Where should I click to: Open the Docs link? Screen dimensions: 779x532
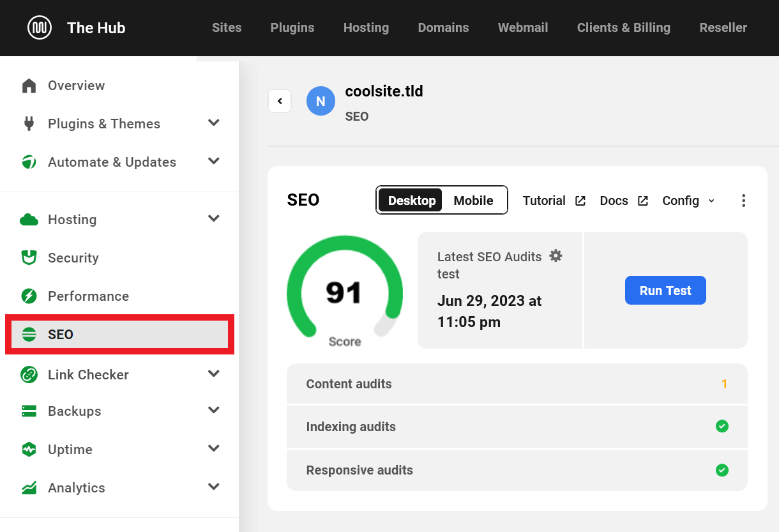(614, 201)
